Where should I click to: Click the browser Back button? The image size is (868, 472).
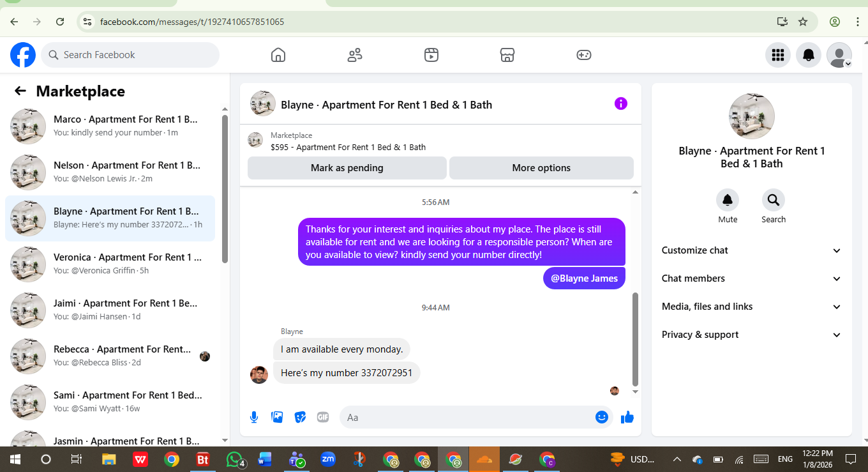[x=14, y=22]
